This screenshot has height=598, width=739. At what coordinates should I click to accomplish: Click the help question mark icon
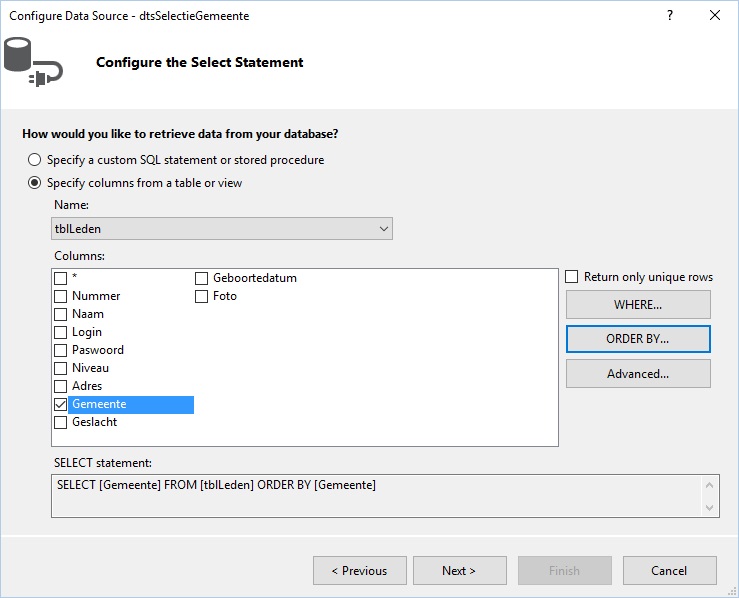[670, 16]
